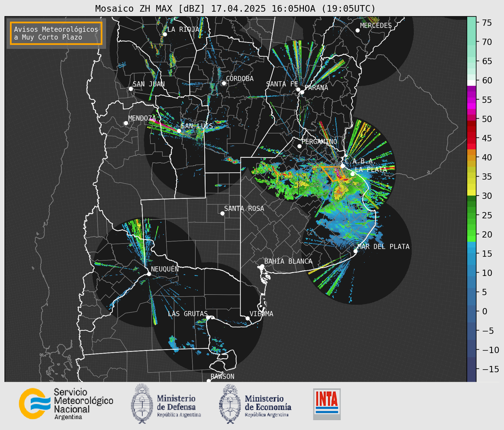This screenshot has width=504, height=430.
Task: Click the 40 dBZ orange color band
Action: [x=471, y=157]
